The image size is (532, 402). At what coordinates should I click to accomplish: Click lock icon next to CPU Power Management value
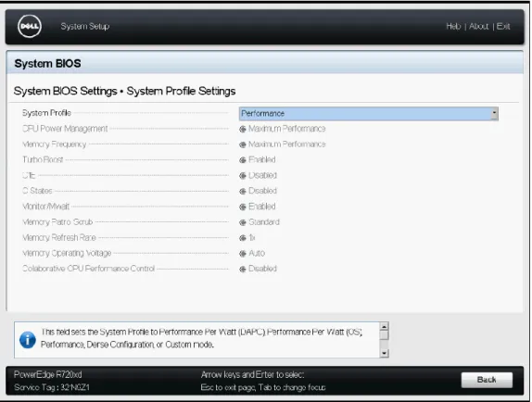243,129
